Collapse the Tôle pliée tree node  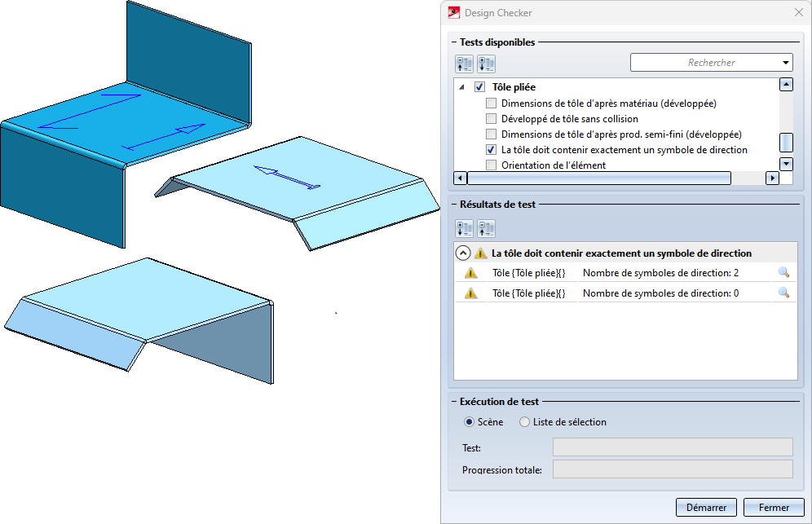click(462, 87)
